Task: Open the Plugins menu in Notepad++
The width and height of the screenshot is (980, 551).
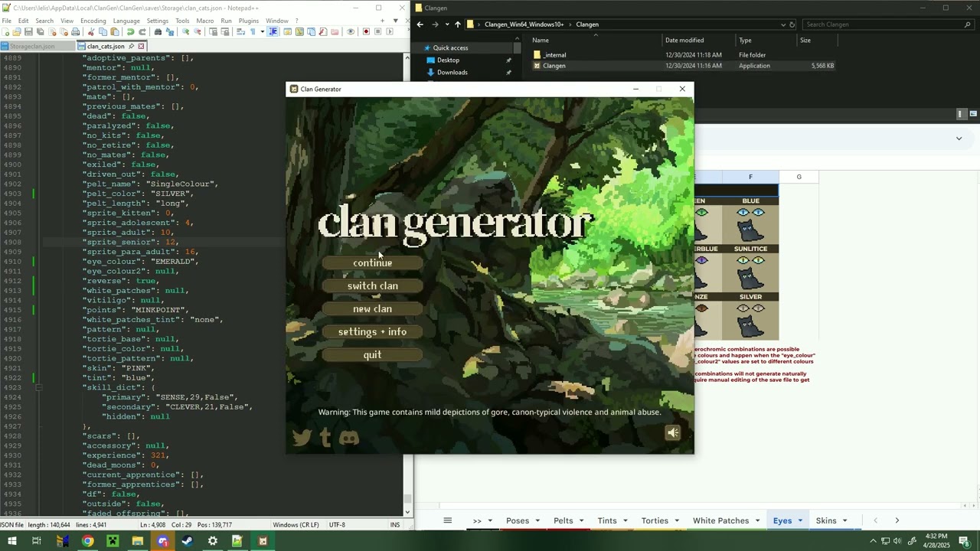Action: tap(248, 21)
